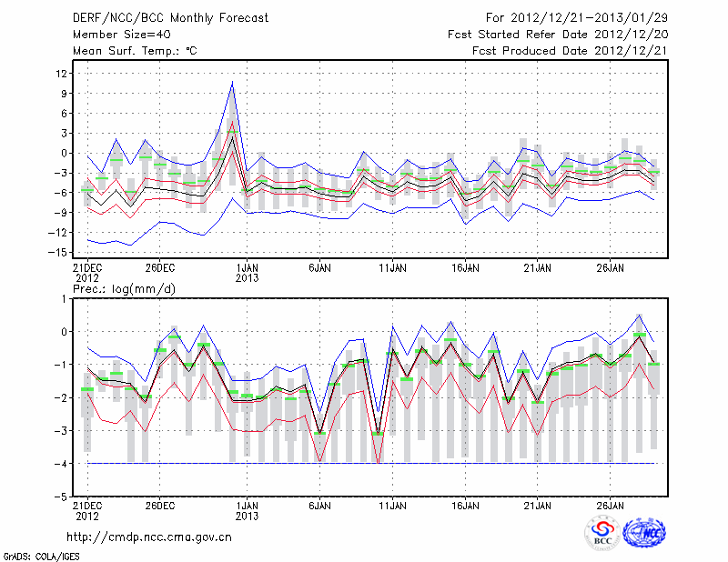
Task: Click 21DEC 2012 tick on precipitation chart
Action: (86, 508)
